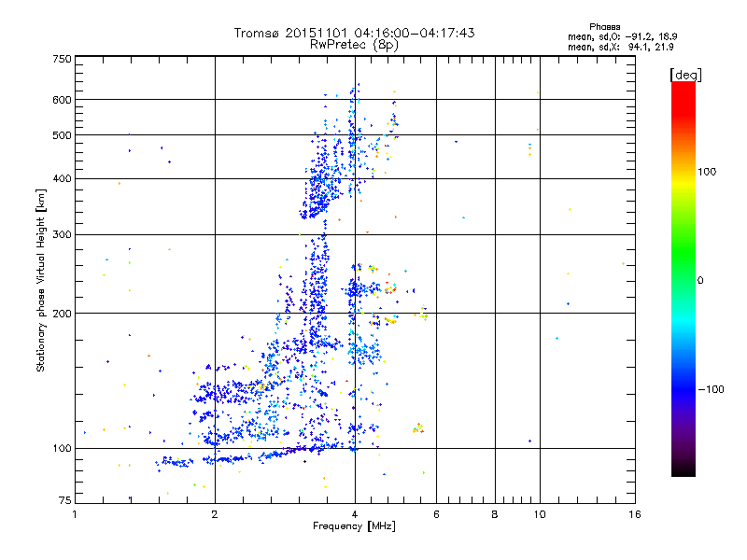Click the "Stationary phase Virtual Height [km]" axis label
Image resolution: width=747 pixels, height=560 pixels.
[41, 280]
